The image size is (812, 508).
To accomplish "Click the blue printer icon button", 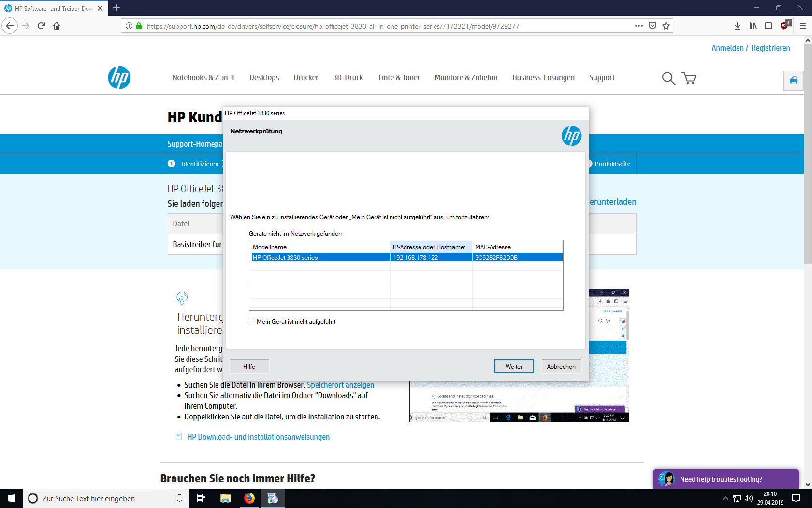I will click(x=794, y=81).
